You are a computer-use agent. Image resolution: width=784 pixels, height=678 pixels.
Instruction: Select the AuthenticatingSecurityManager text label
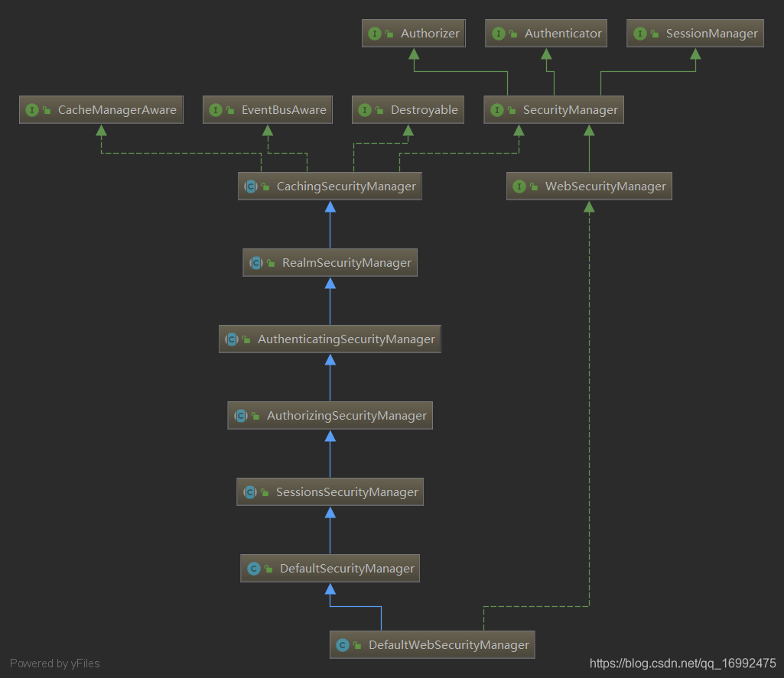coord(346,339)
